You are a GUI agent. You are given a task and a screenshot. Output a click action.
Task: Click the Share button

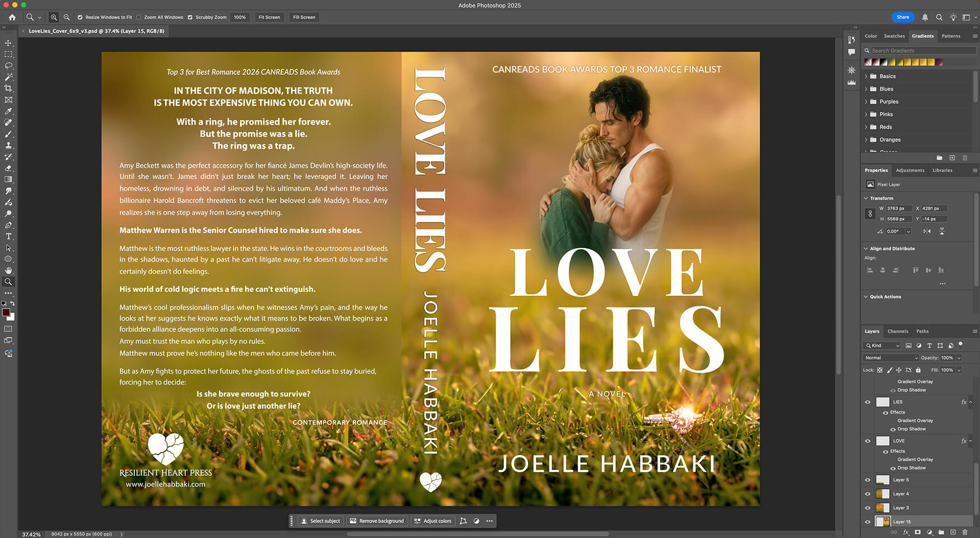tap(903, 17)
